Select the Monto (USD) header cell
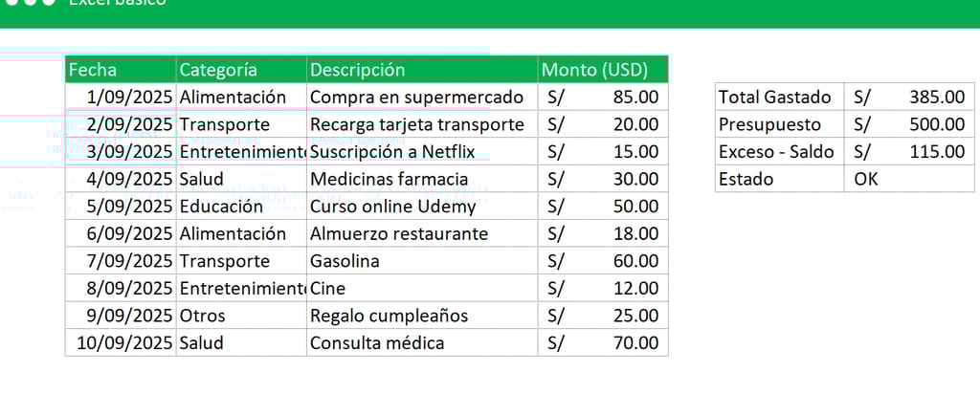 click(x=603, y=69)
